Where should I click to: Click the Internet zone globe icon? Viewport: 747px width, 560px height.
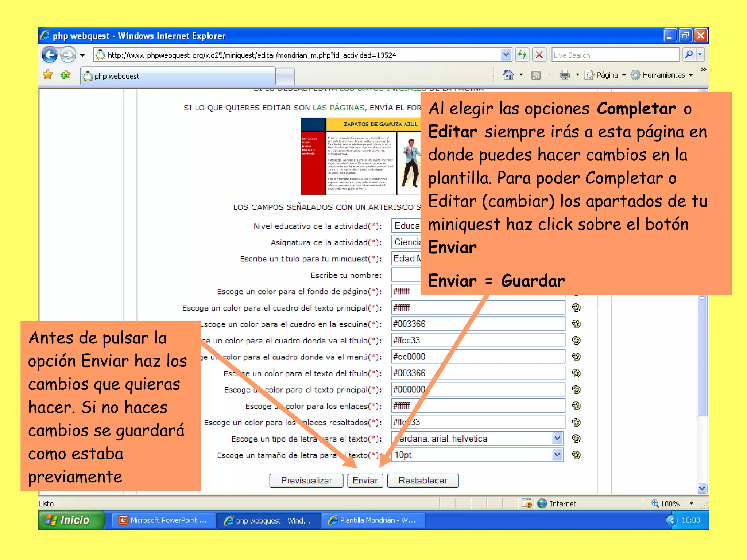542,503
